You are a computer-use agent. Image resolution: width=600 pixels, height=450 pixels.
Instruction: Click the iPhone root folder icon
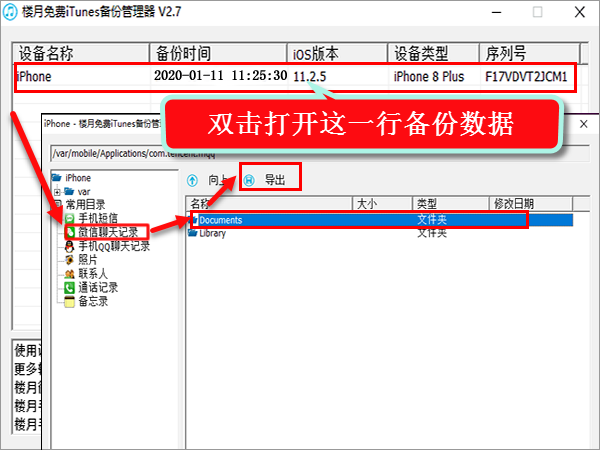tap(57, 178)
